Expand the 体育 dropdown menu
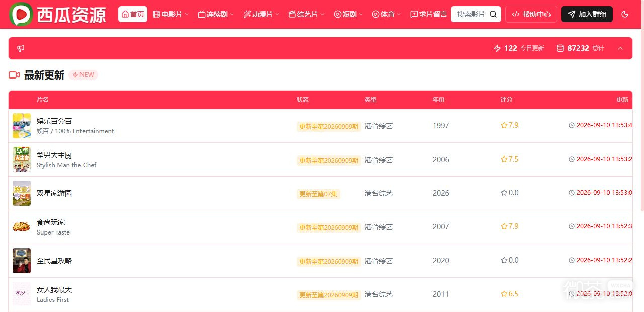The height and width of the screenshot is (312, 644). click(x=386, y=14)
